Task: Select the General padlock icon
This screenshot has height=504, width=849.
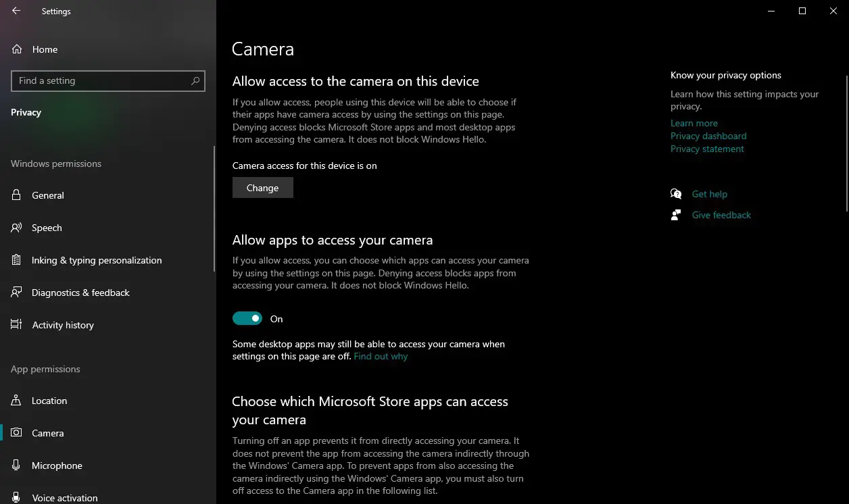Action: (16, 195)
